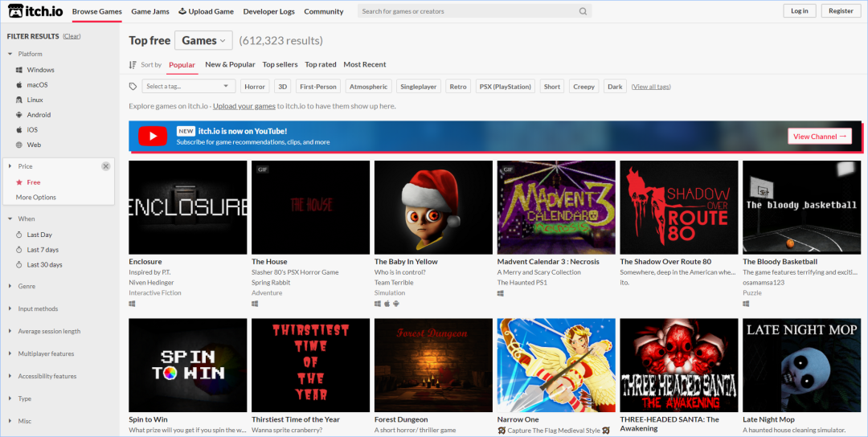Click the Android icon under The Baby In Yellow
Screen dimensions: 868x437
click(x=396, y=304)
